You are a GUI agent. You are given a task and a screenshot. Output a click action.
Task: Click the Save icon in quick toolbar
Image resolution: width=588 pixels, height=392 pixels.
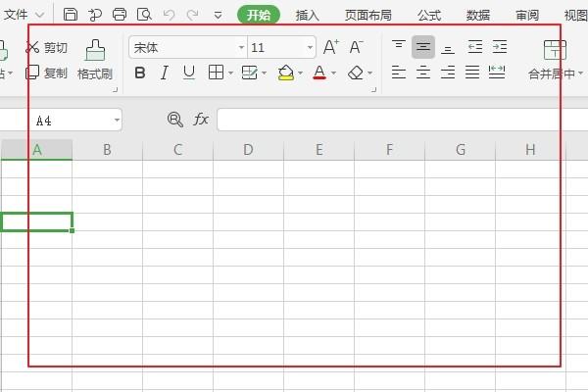pyautogui.click(x=71, y=15)
